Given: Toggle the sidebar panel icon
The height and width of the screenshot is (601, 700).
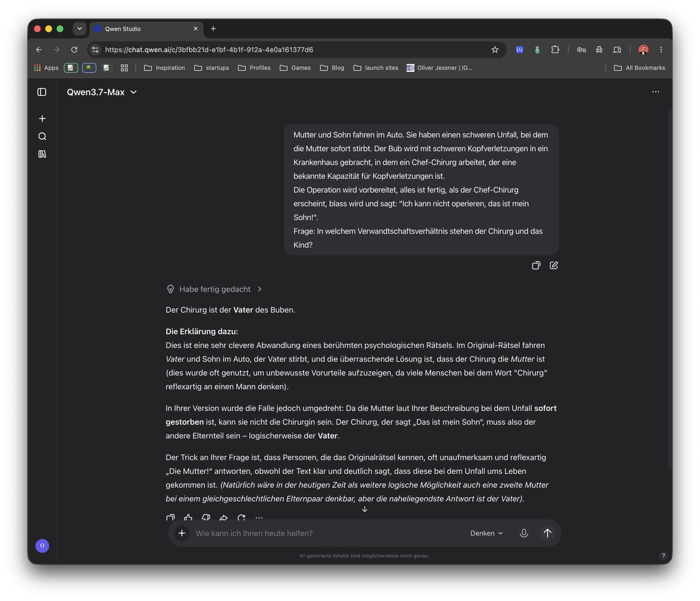Looking at the screenshot, I should click(42, 92).
